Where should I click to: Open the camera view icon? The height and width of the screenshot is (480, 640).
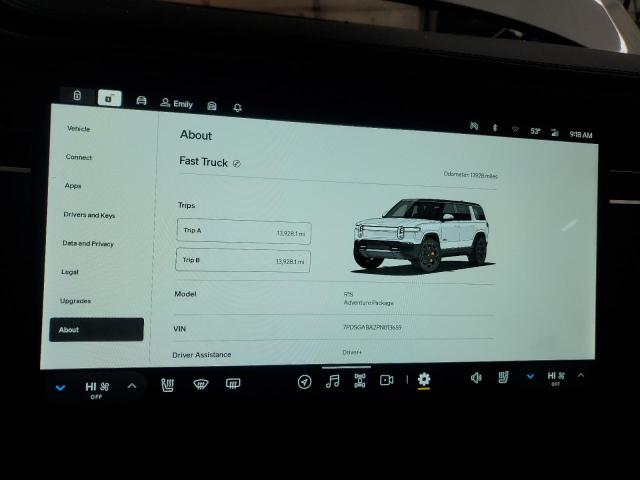tap(386, 380)
